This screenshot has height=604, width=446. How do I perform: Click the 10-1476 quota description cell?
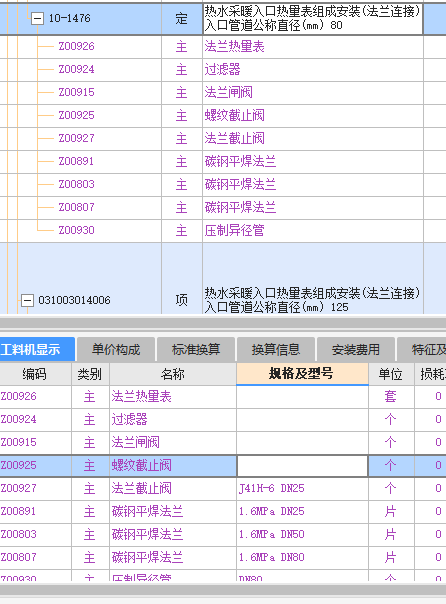pyautogui.click(x=312, y=18)
